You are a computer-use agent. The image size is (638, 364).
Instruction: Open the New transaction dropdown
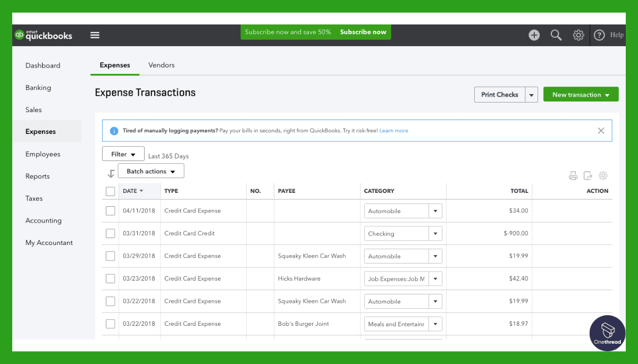(581, 95)
